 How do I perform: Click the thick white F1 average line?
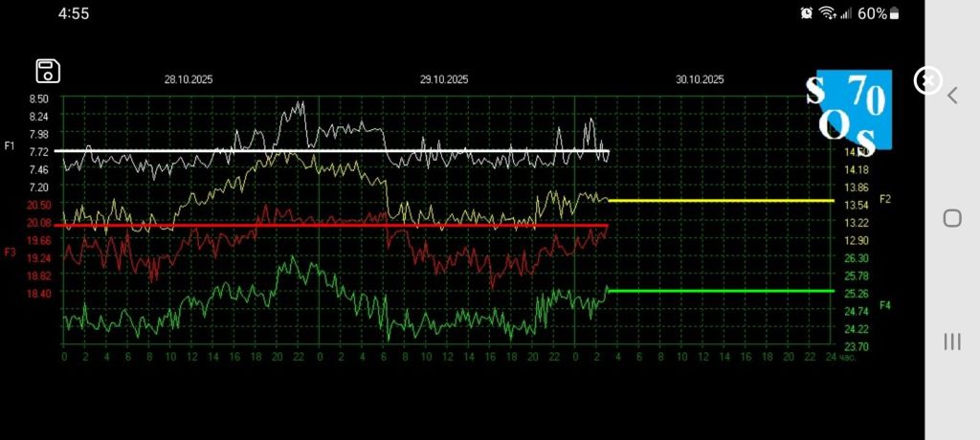point(287,151)
